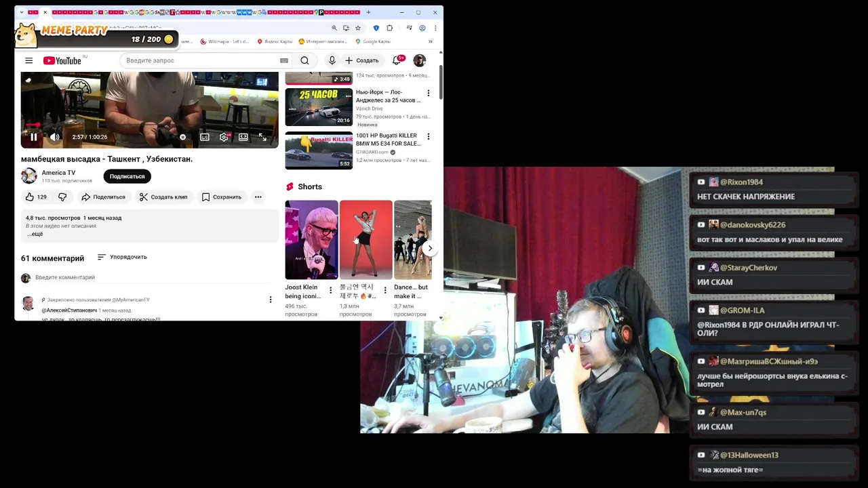Show next Shorts with arrow button

tap(429, 248)
